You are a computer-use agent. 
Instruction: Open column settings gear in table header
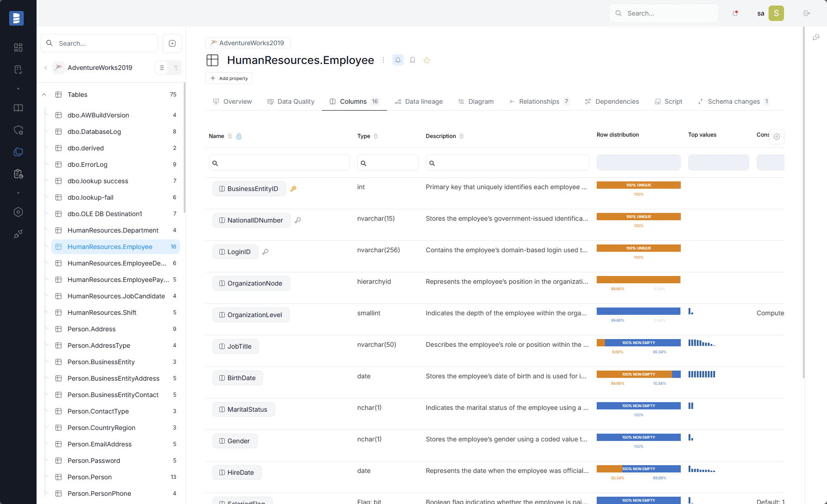coord(777,137)
